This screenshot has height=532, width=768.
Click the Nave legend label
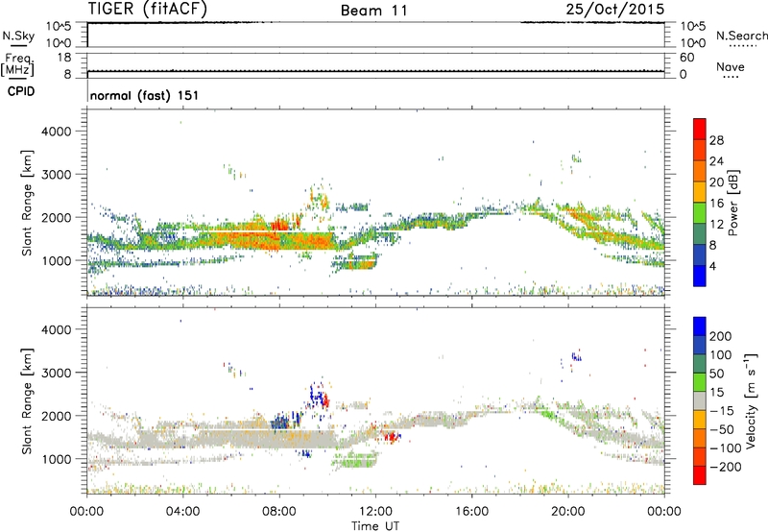[x=731, y=66]
